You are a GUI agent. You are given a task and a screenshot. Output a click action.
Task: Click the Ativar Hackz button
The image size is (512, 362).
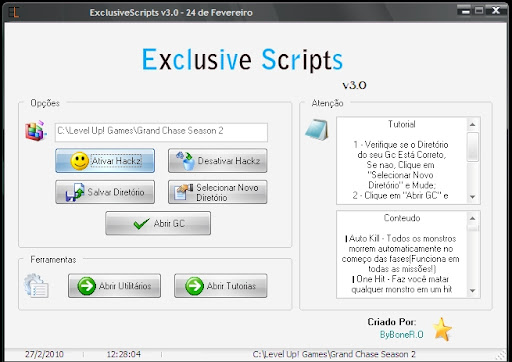105,161
